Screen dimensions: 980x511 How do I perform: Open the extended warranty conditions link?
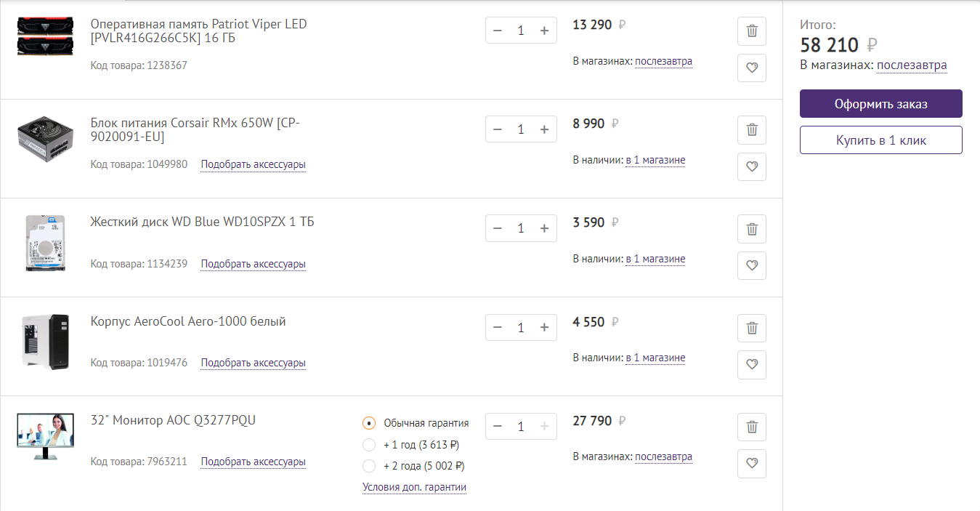[414, 488]
